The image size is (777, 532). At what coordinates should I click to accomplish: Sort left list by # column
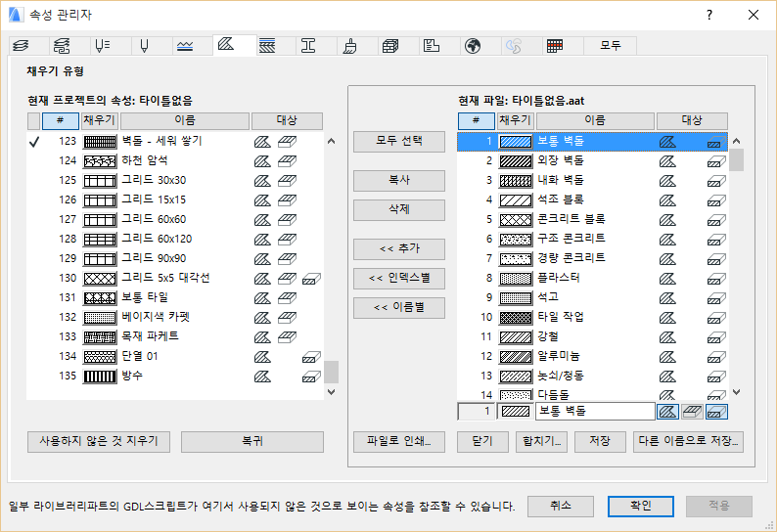[61, 120]
